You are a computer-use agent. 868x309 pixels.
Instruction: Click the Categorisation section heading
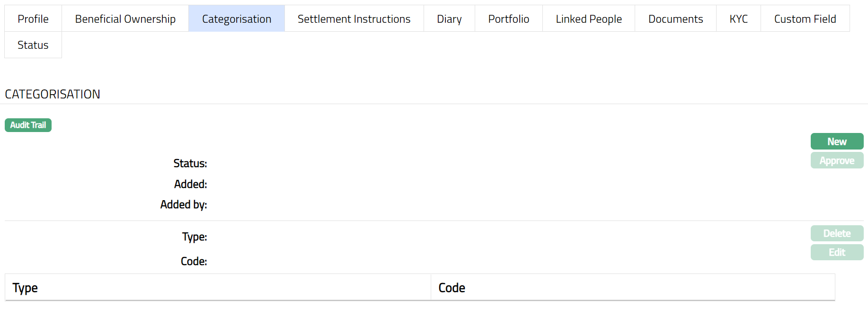tap(53, 94)
